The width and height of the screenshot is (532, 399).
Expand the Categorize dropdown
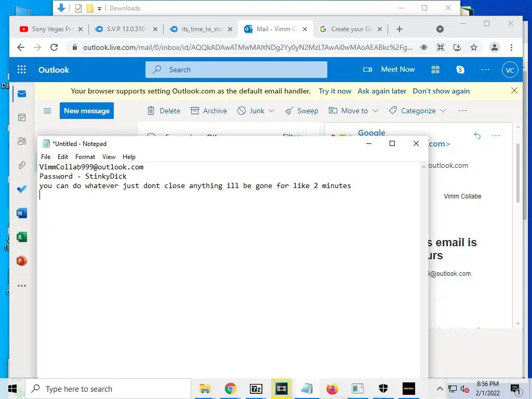click(x=443, y=111)
